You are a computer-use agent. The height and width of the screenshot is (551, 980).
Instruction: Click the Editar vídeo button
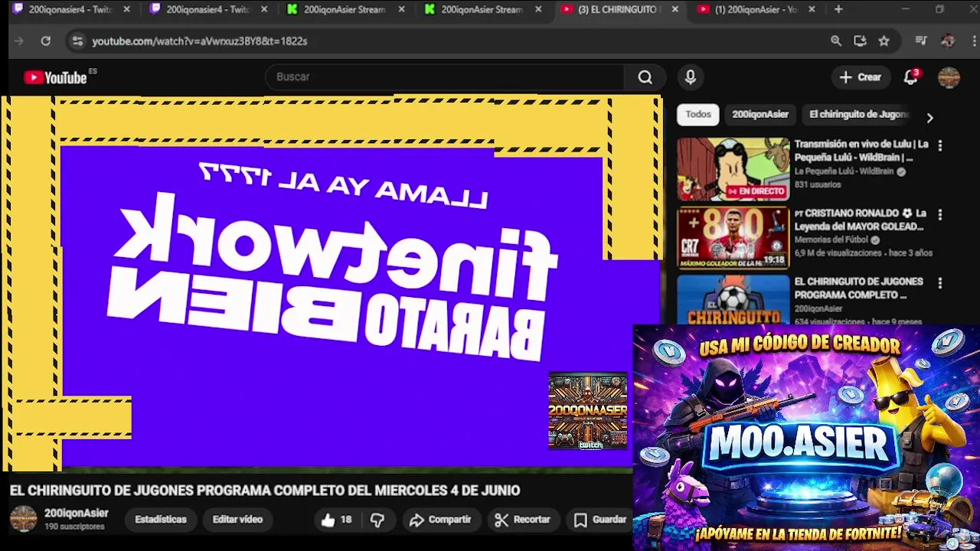(237, 520)
